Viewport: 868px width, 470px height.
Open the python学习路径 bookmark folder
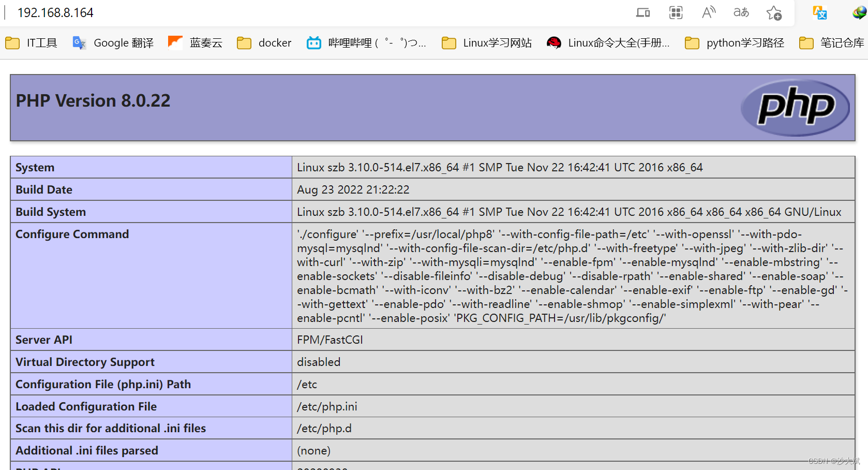pyautogui.click(x=735, y=43)
